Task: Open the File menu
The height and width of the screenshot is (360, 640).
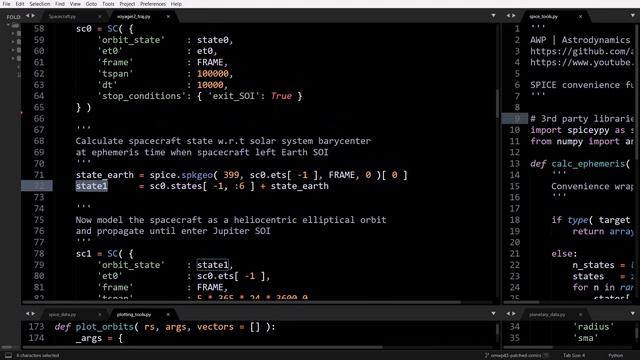Action: coord(7,4)
